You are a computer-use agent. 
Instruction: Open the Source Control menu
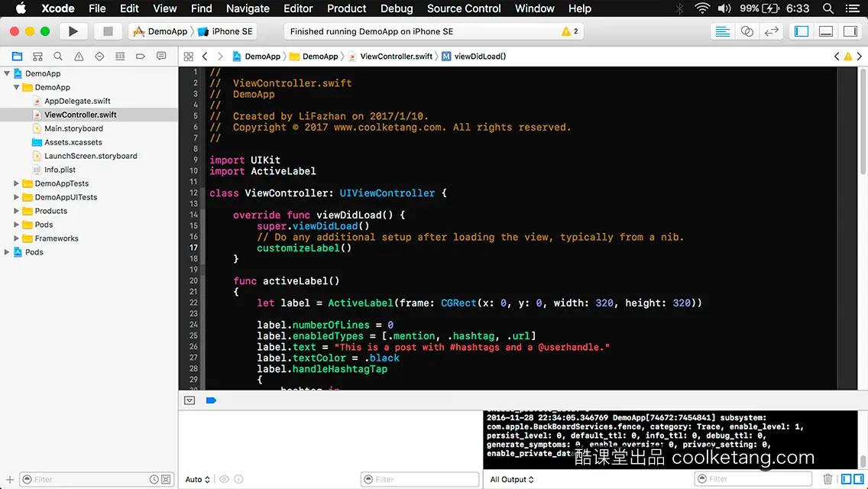coord(464,8)
